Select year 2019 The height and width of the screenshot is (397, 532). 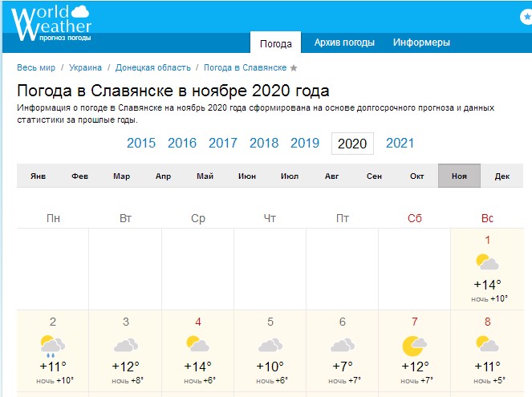[x=305, y=144]
